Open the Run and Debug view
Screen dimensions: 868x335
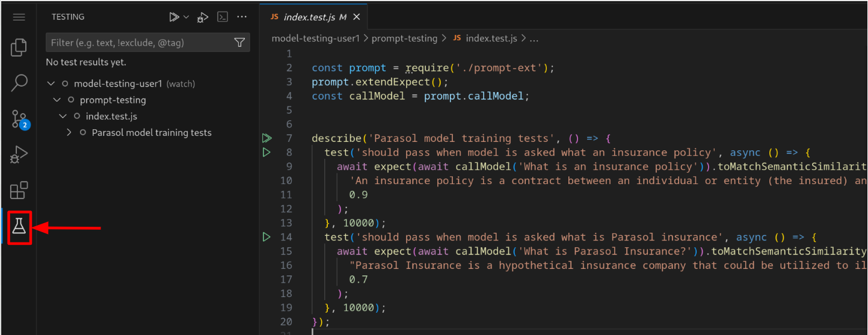point(19,155)
